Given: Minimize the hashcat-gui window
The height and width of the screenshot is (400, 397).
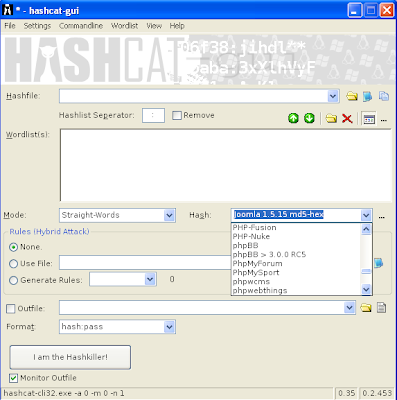Looking at the screenshot, I should (x=355, y=10).
